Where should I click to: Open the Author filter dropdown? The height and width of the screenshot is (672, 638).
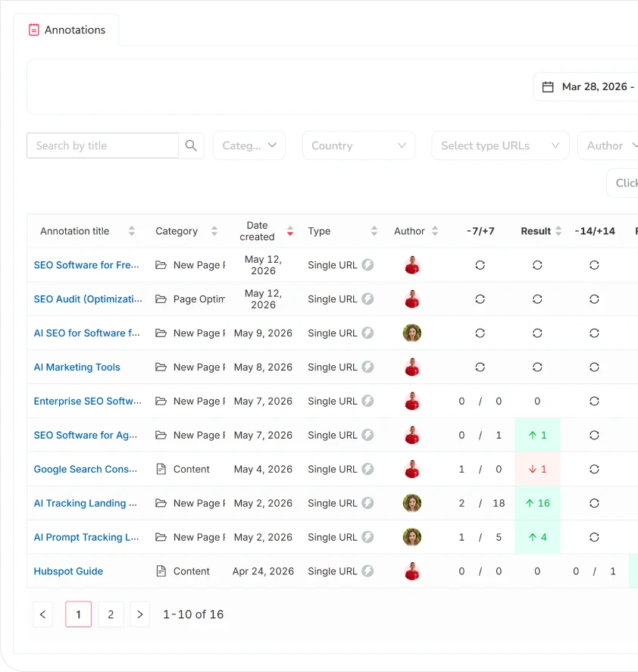[x=608, y=145]
